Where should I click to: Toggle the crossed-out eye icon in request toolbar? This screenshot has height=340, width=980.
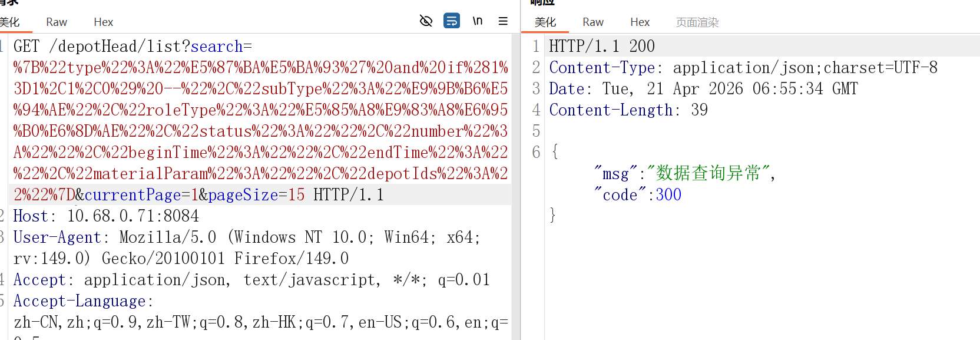click(426, 21)
